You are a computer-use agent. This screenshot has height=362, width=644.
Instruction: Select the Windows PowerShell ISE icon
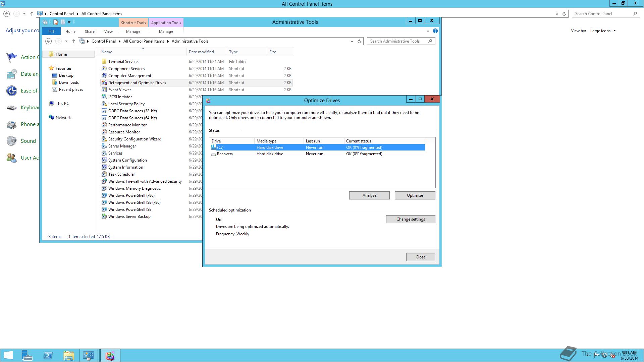click(x=104, y=209)
